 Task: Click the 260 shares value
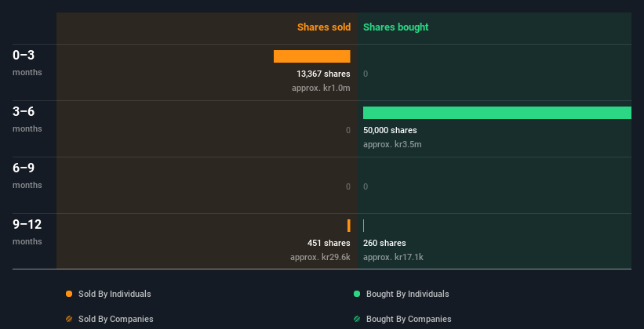(x=384, y=244)
